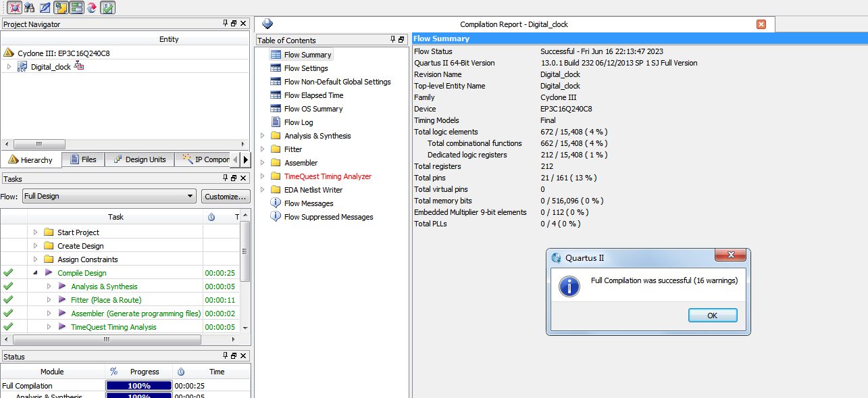Expand TimeQuest Timing Analyzer in Table of Contents
The image size is (868, 398).
[263, 176]
